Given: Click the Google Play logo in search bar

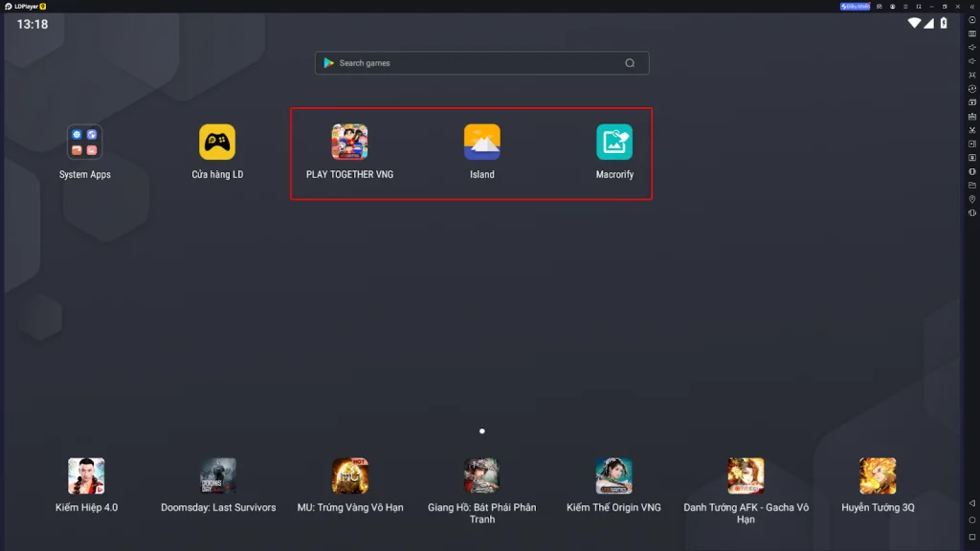Looking at the screenshot, I should pyautogui.click(x=329, y=63).
